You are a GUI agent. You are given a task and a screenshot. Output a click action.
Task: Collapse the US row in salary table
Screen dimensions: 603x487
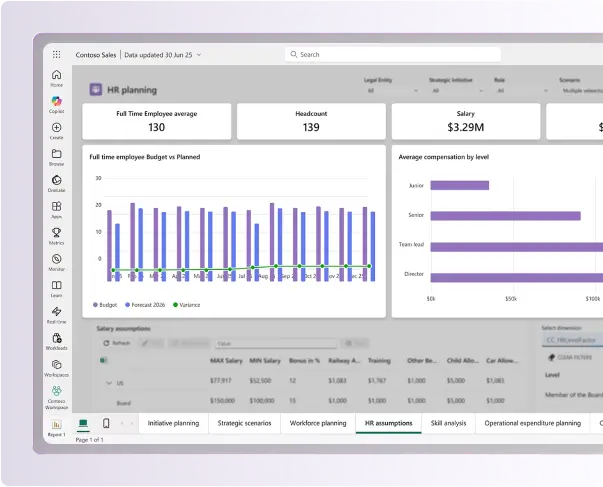tap(108, 382)
